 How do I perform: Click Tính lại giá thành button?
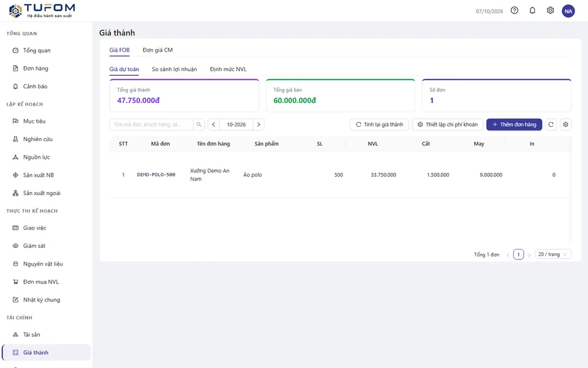tap(380, 125)
